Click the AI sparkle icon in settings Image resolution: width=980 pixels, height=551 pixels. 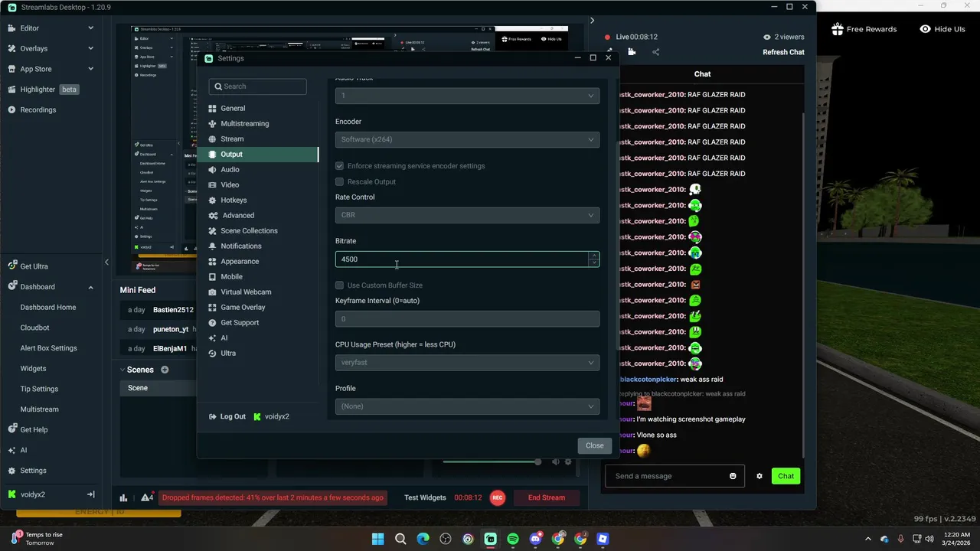(213, 337)
